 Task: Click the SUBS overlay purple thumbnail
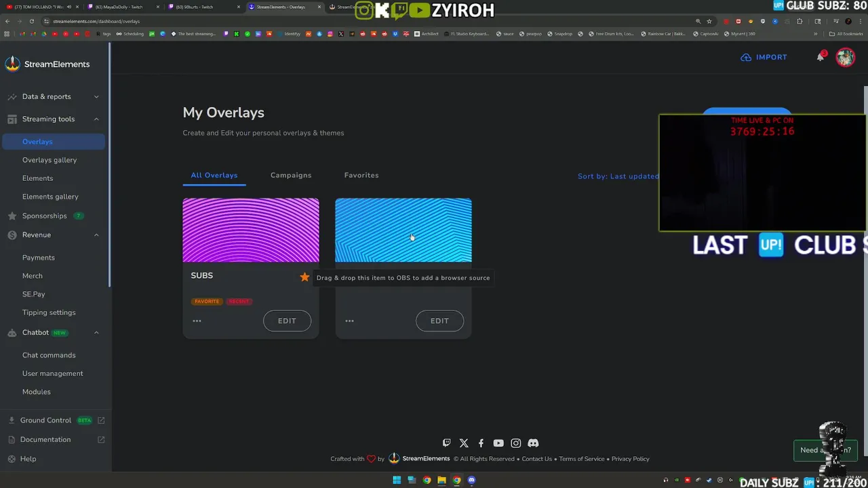[x=251, y=230]
